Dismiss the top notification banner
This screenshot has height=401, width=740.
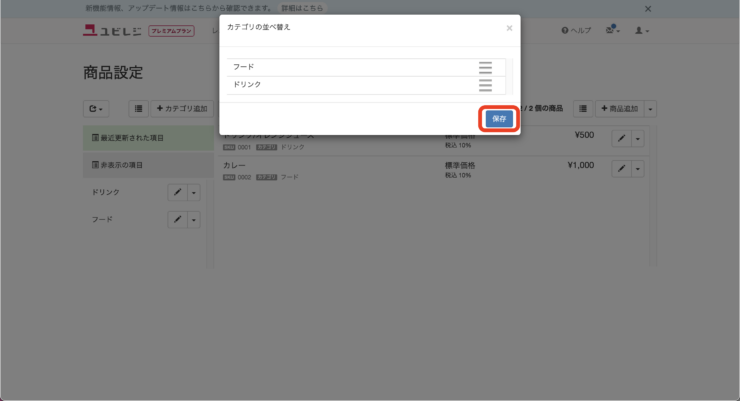[648, 9]
